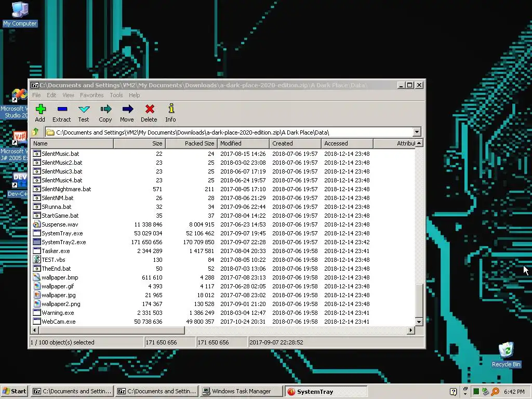Open the Tools menu

[x=116, y=95]
